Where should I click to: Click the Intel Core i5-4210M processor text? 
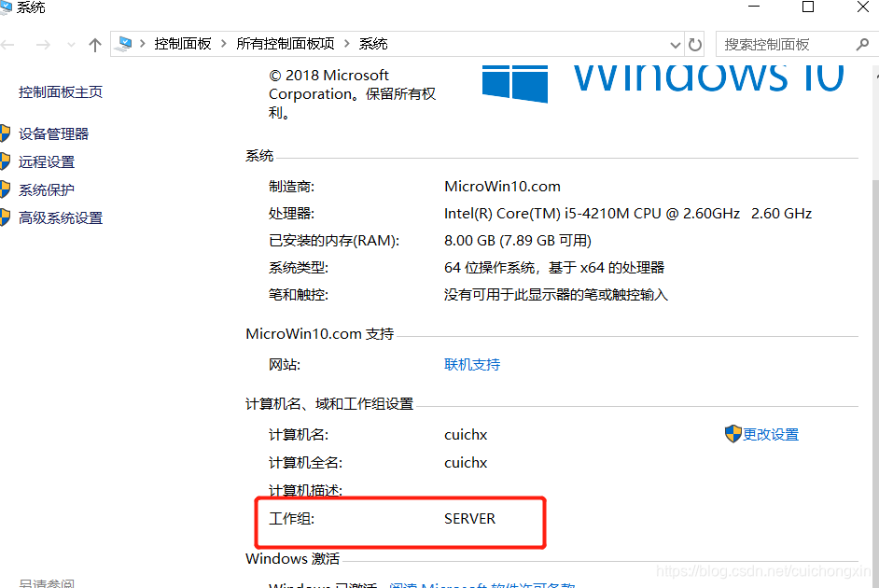[x=628, y=214]
